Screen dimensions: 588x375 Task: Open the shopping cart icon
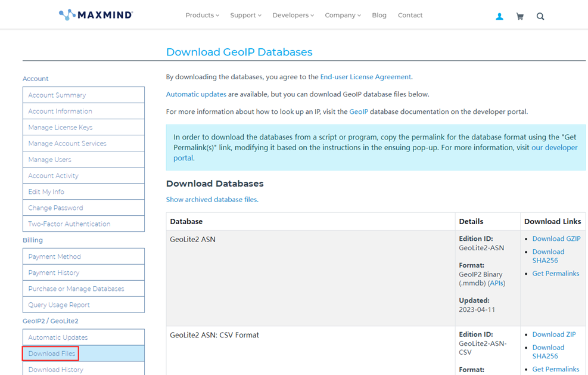tap(519, 17)
